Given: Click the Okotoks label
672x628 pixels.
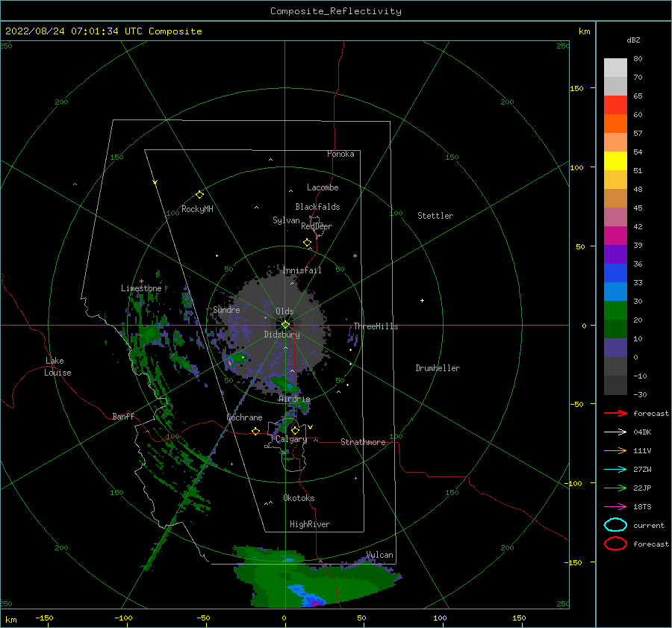Looking at the screenshot, I should click(x=299, y=498).
